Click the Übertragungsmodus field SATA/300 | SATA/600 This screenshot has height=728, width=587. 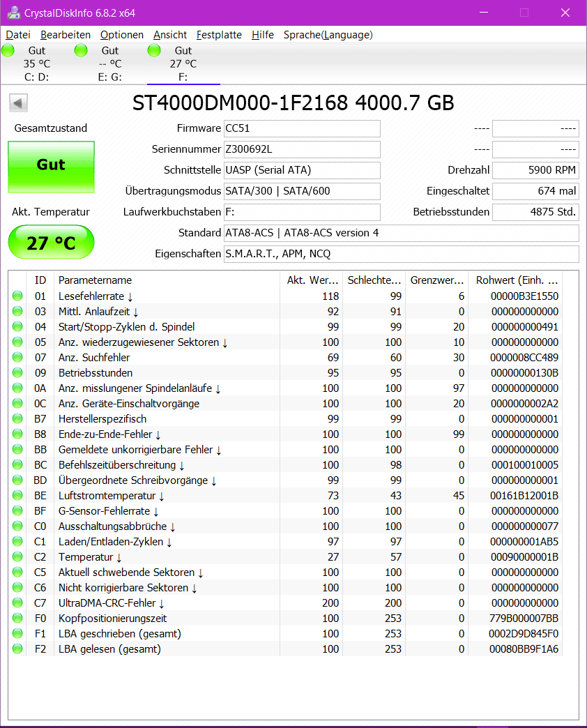[302, 191]
